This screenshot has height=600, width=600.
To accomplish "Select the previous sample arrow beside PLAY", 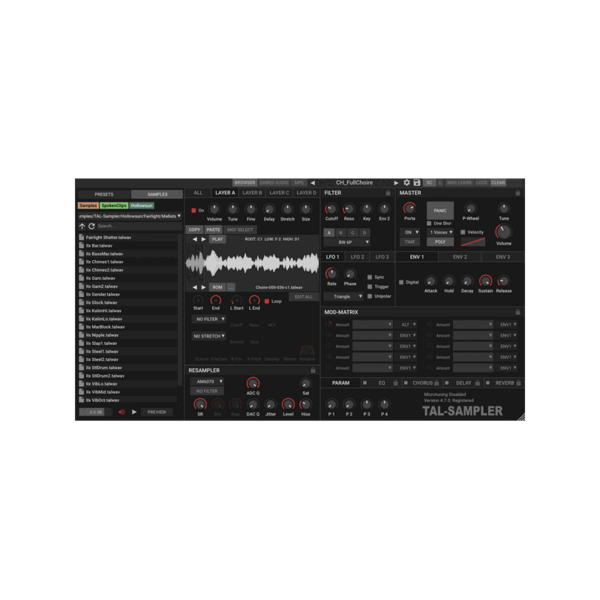I will (195, 239).
